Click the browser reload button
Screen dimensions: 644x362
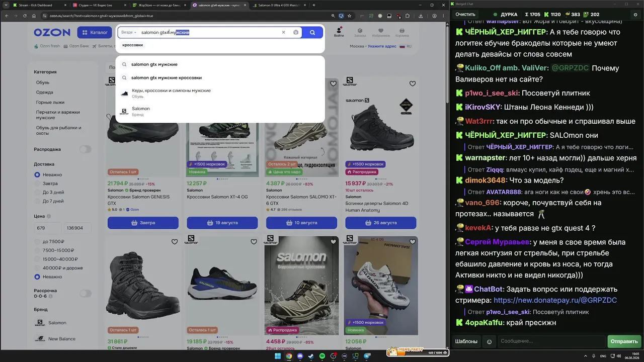tap(25, 16)
